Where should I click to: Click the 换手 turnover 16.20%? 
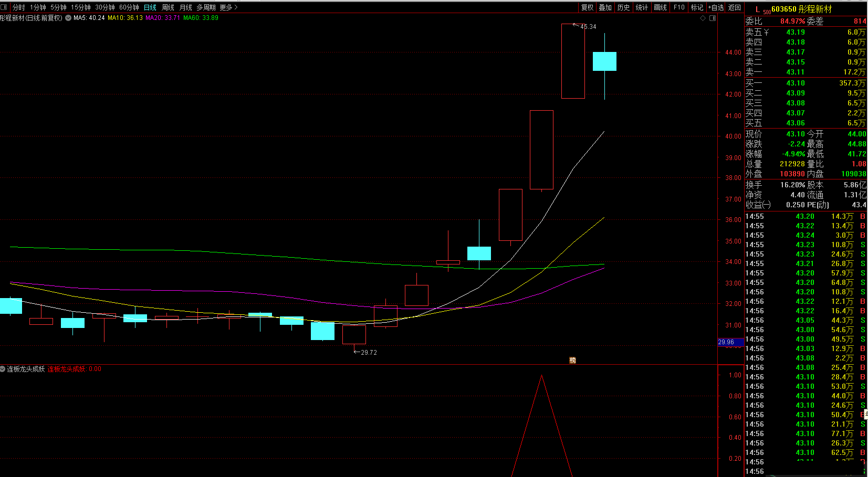coord(792,185)
